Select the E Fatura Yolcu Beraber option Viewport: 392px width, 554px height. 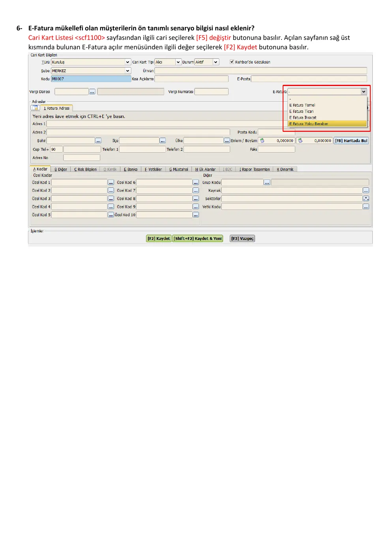327,124
